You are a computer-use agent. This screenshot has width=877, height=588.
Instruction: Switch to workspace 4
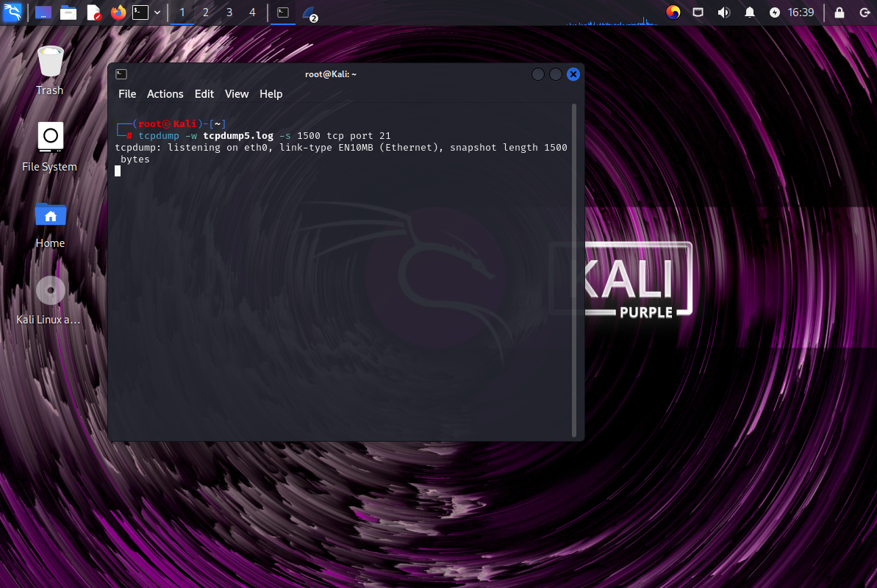pyautogui.click(x=252, y=12)
